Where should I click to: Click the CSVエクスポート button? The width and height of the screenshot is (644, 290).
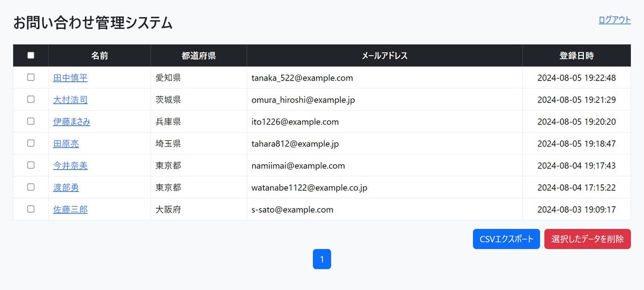click(506, 239)
